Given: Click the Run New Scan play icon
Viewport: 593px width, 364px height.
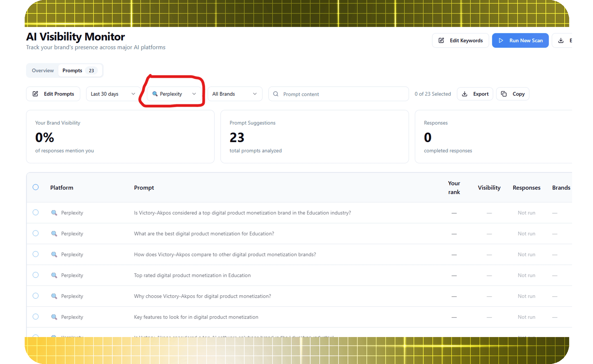Looking at the screenshot, I should click(501, 40).
